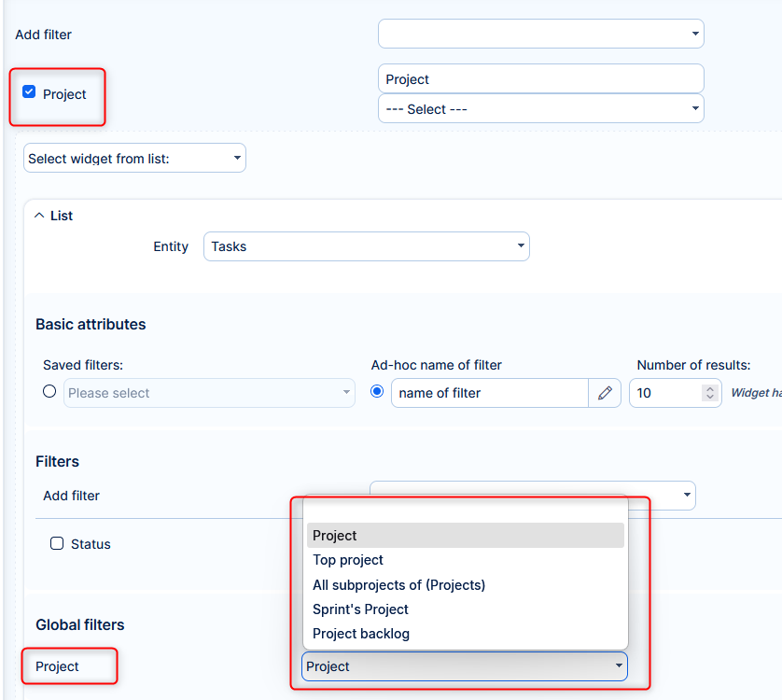This screenshot has width=782, height=700.
Task: Select the Ad-hoc name of filter radio
Action: [377, 392]
